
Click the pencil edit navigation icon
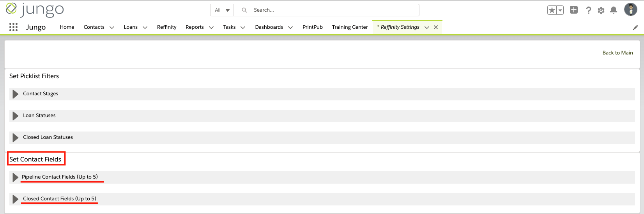coord(635,28)
